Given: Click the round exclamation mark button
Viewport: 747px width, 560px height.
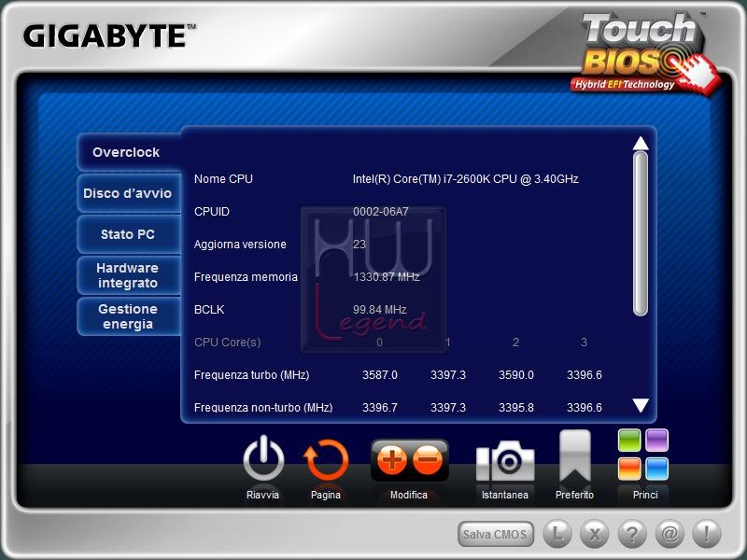Looking at the screenshot, I should point(707,534).
